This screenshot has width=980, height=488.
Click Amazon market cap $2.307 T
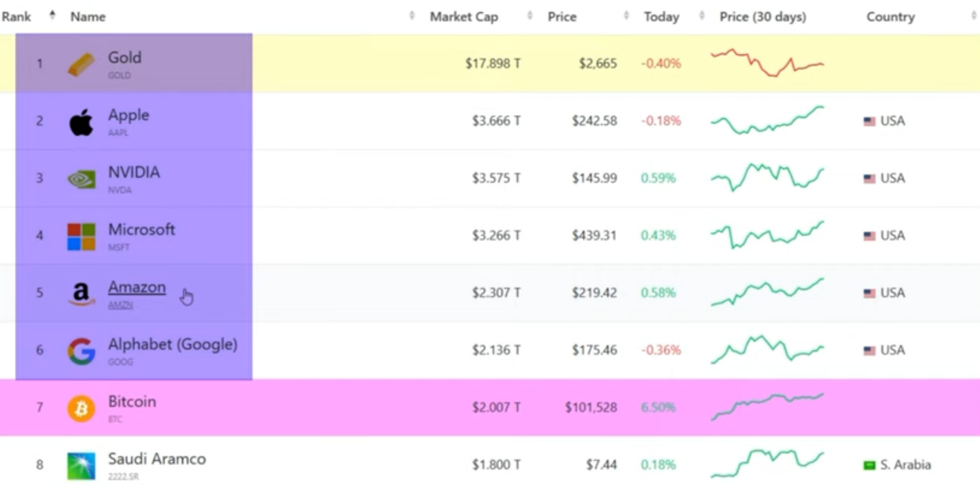pos(496,293)
